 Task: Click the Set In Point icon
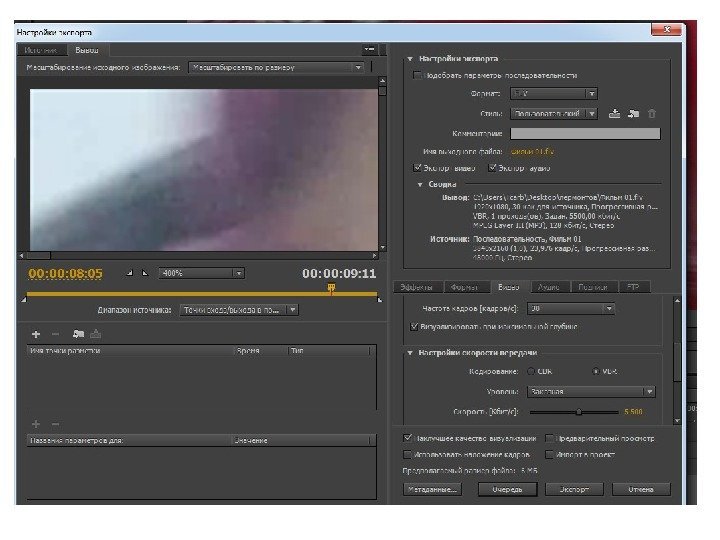[129, 273]
